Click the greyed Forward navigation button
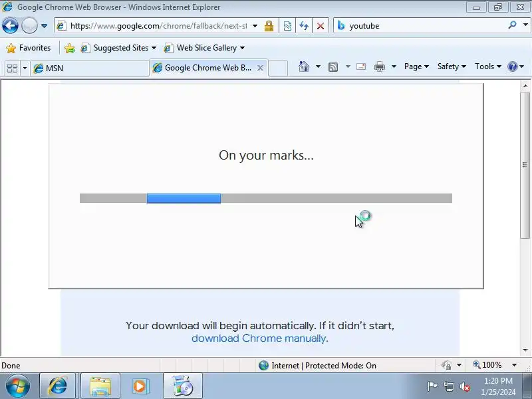 [29, 25]
